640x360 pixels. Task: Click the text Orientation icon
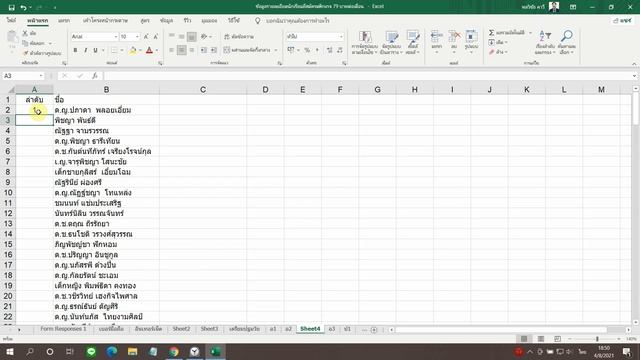tap(204, 37)
